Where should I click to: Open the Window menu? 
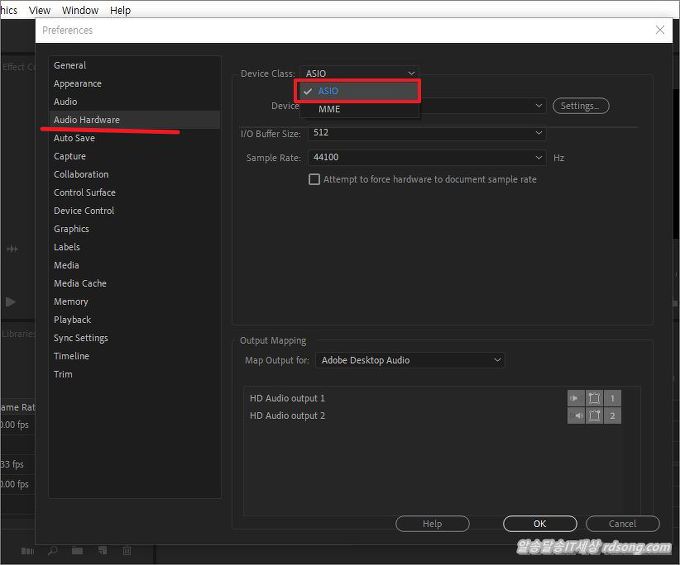[80, 10]
